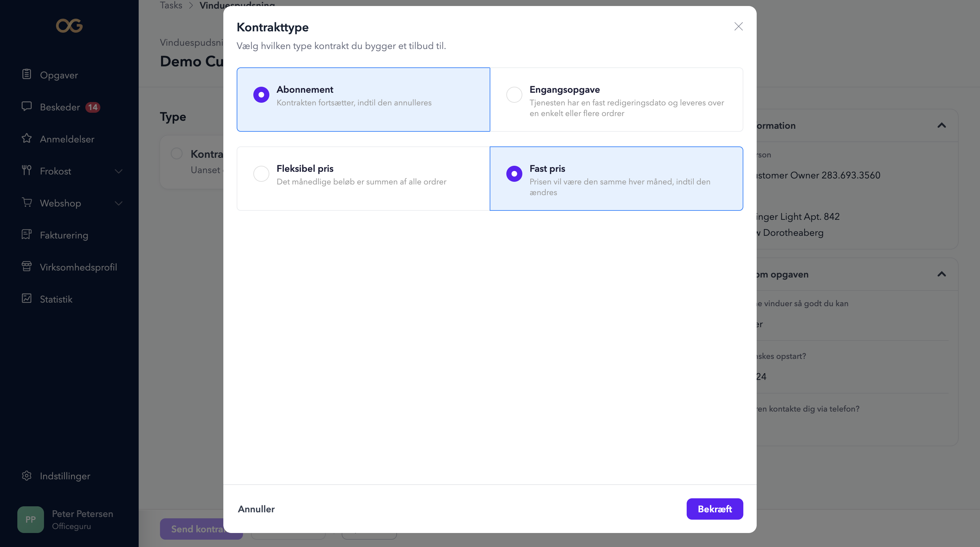The image size is (980, 547).
Task: Close the Kontrakttype dialog with the X
Action: pos(738,26)
